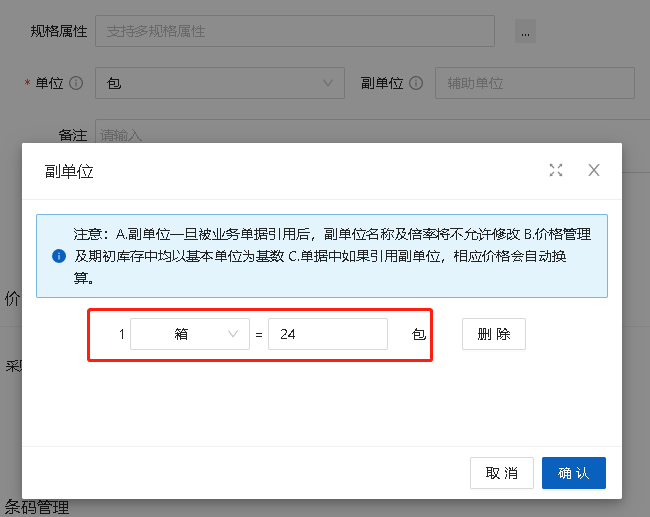The height and width of the screenshot is (517, 650).
Task: Click the fullscreen expand icon in dialog header
Action: coord(555,170)
